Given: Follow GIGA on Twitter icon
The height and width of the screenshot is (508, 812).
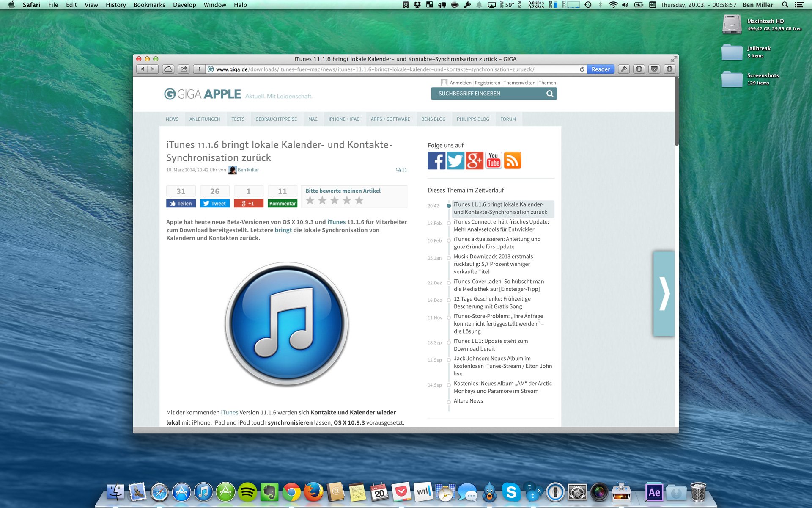Looking at the screenshot, I should (x=455, y=160).
